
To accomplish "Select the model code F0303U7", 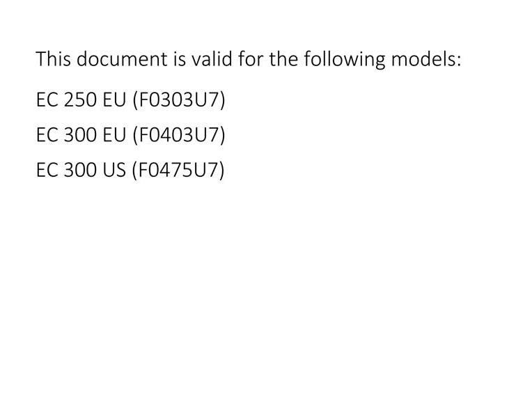I will pos(179,100).
